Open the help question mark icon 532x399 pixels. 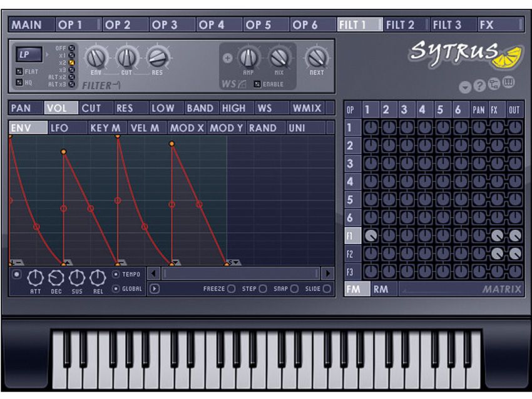point(479,86)
